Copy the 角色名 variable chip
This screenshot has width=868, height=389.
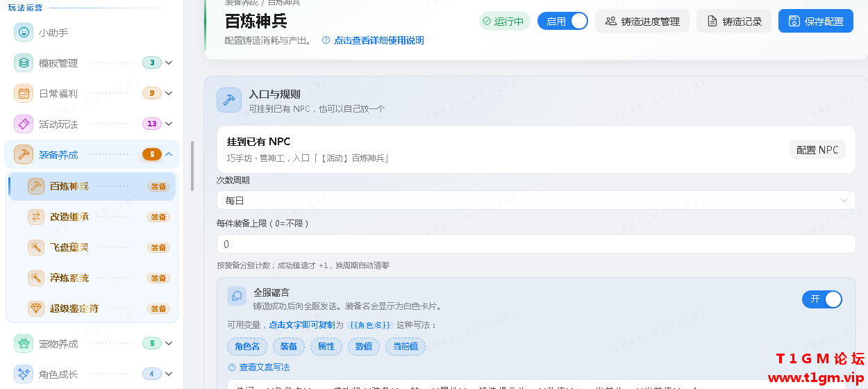pos(247,346)
